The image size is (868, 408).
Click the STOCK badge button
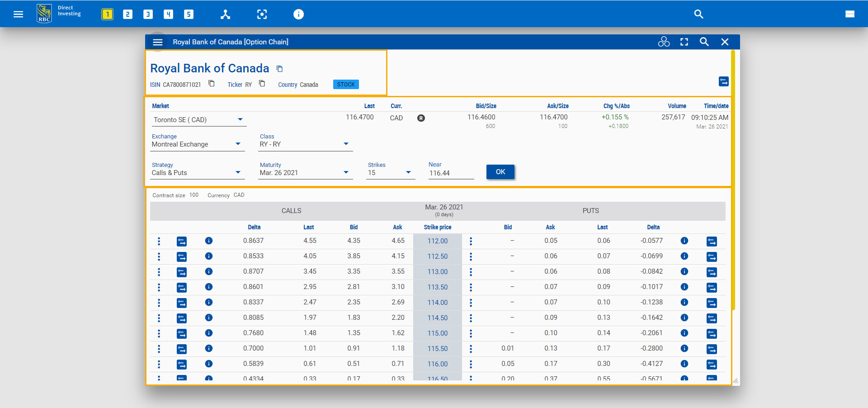coord(346,85)
